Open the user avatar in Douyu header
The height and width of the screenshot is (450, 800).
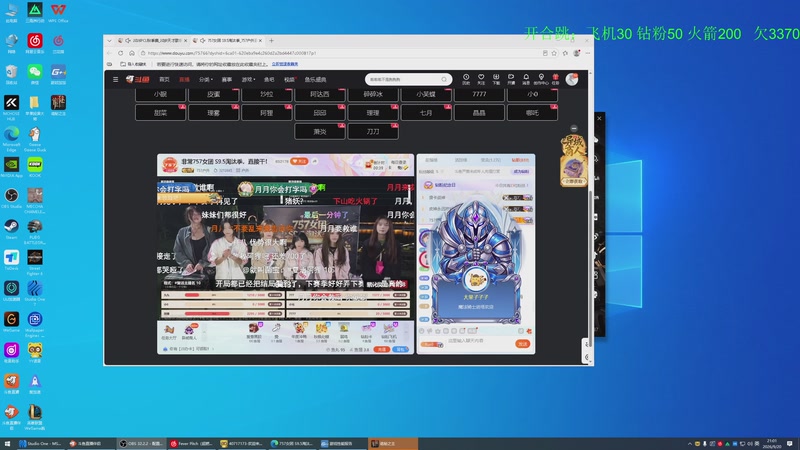[x=572, y=79]
